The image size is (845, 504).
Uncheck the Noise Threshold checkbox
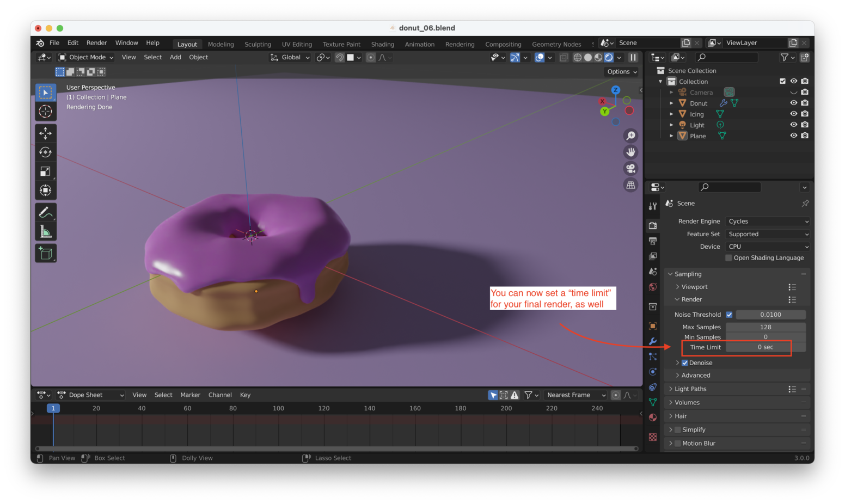730,314
